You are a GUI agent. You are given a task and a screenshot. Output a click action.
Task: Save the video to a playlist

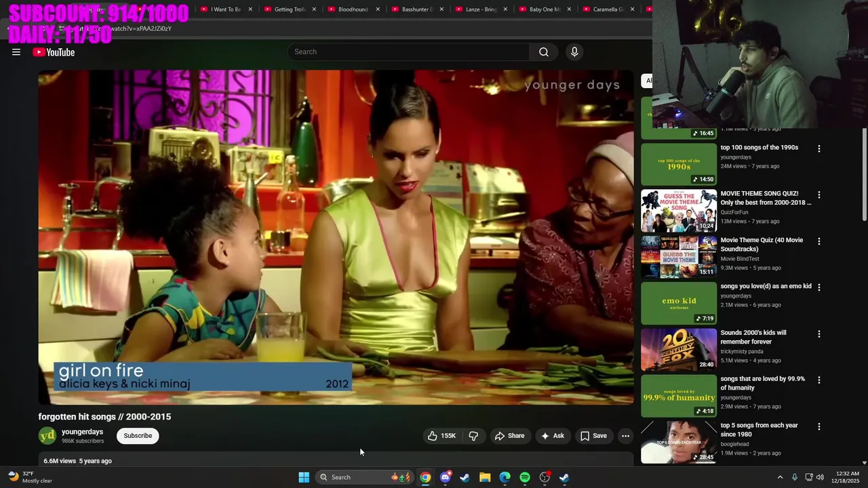click(593, 436)
